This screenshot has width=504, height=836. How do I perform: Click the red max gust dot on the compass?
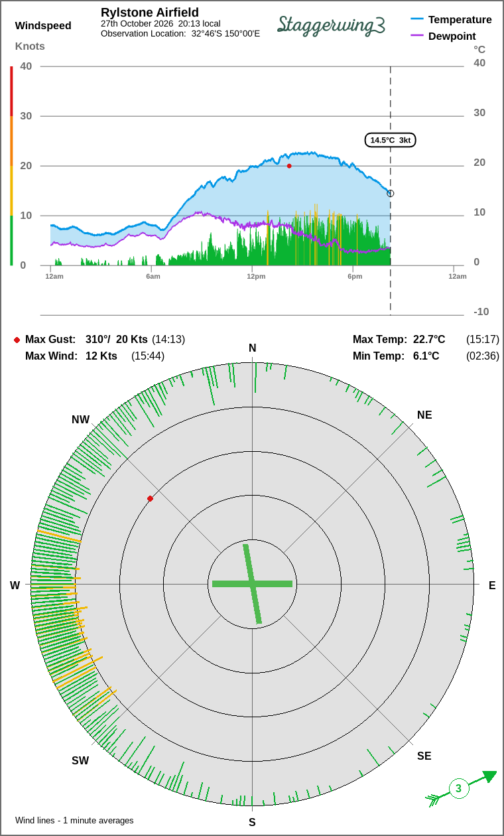(151, 498)
